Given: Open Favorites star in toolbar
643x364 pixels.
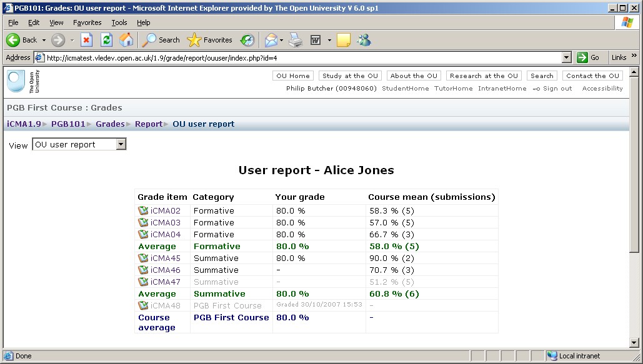Looking at the screenshot, I should [x=194, y=40].
